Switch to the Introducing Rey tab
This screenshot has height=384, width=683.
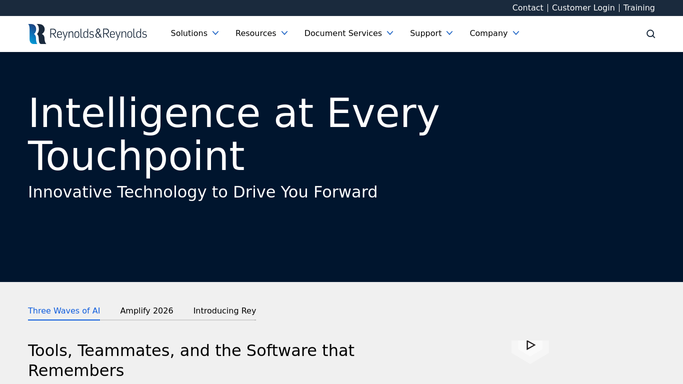tap(225, 311)
